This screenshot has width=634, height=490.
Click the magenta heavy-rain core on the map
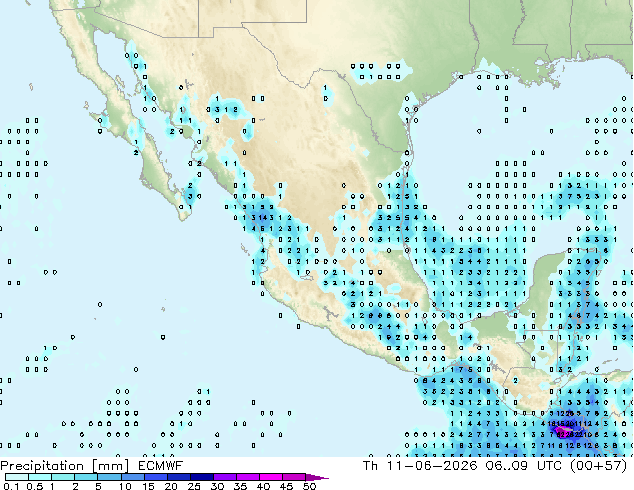click(563, 433)
